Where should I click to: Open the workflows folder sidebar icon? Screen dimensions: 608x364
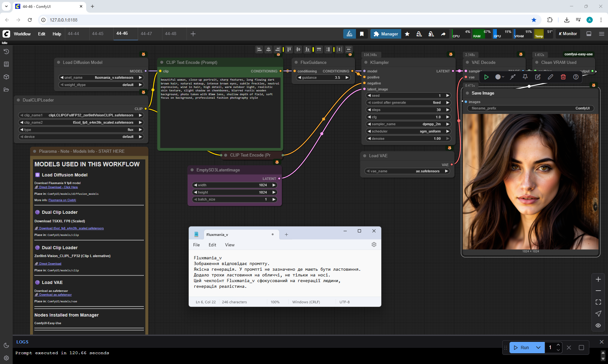pyautogui.click(x=6, y=89)
